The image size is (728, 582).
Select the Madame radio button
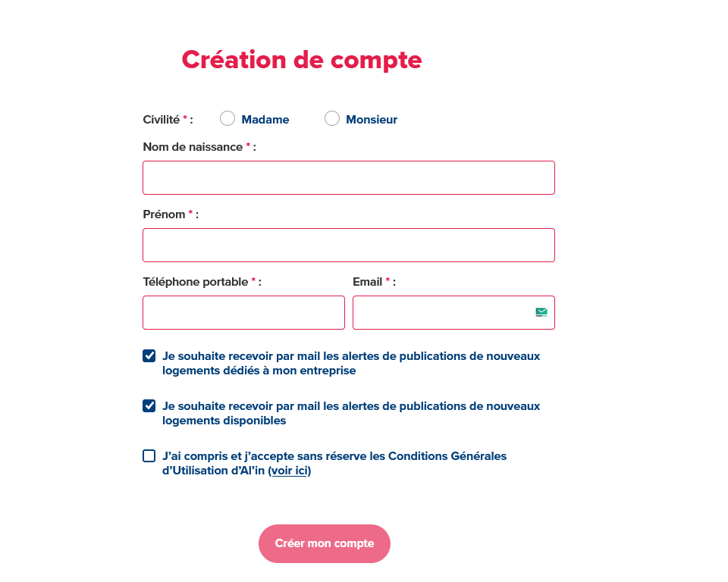(x=227, y=118)
